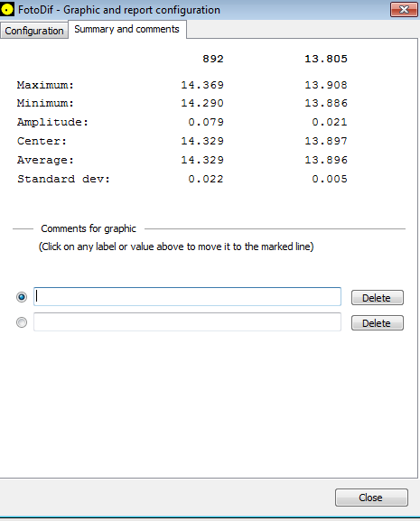Delete the second comment line
This screenshot has height=521, width=420.
378,323
